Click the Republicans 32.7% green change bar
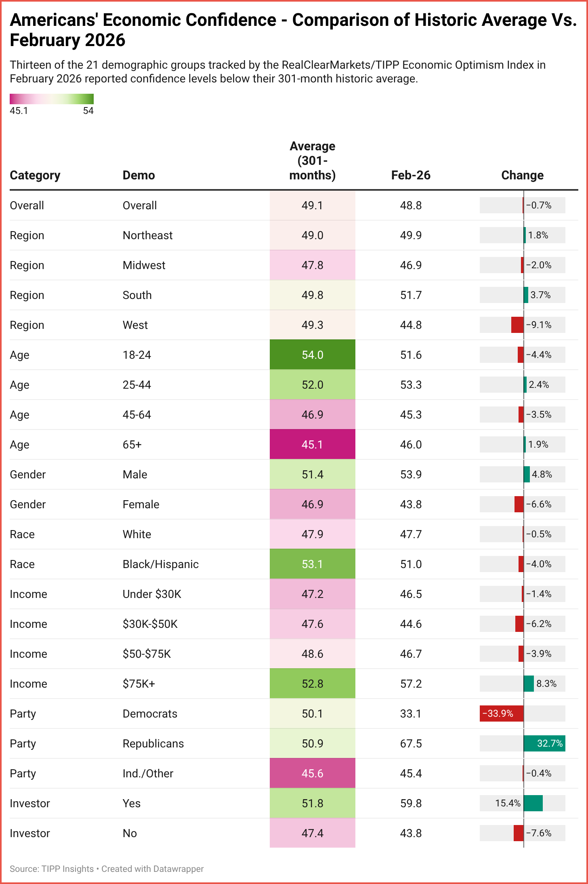 point(544,743)
